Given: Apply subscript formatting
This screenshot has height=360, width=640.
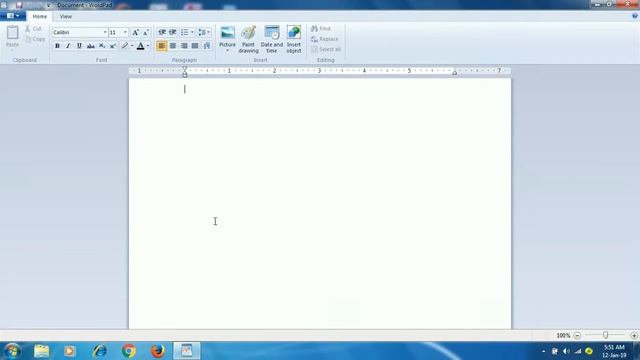Looking at the screenshot, I should [x=102, y=46].
